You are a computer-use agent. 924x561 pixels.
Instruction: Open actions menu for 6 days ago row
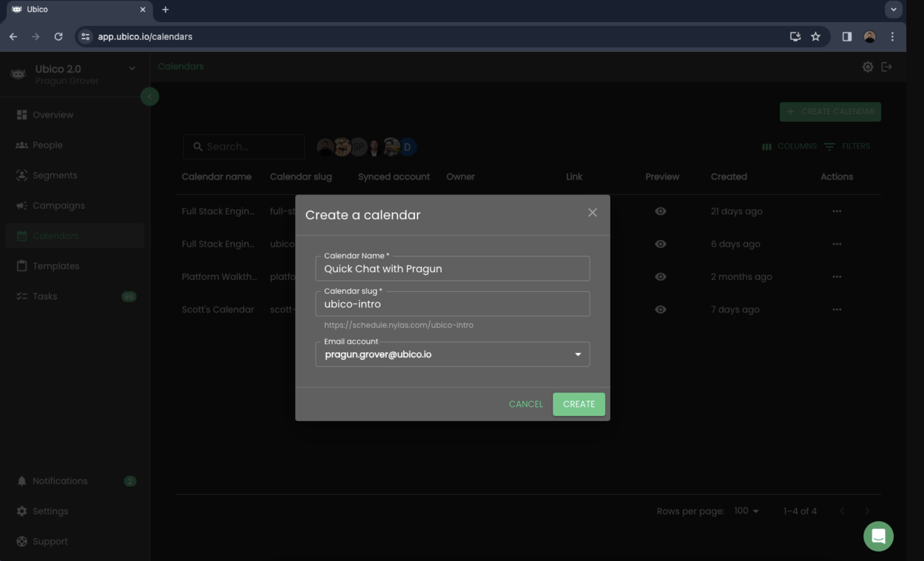tap(837, 244)
